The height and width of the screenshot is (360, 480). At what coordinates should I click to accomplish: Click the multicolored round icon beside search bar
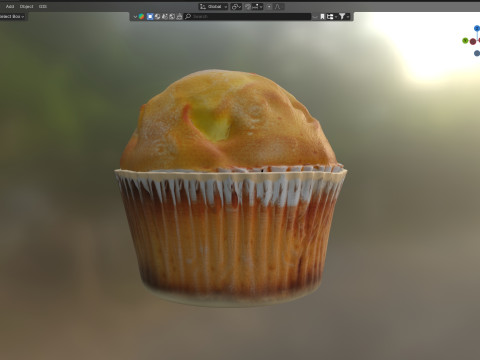tap(142, 16)
